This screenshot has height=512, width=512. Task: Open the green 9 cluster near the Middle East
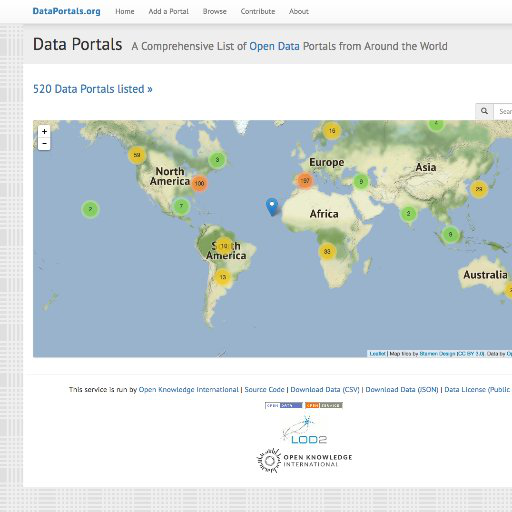tap(361, 182)
